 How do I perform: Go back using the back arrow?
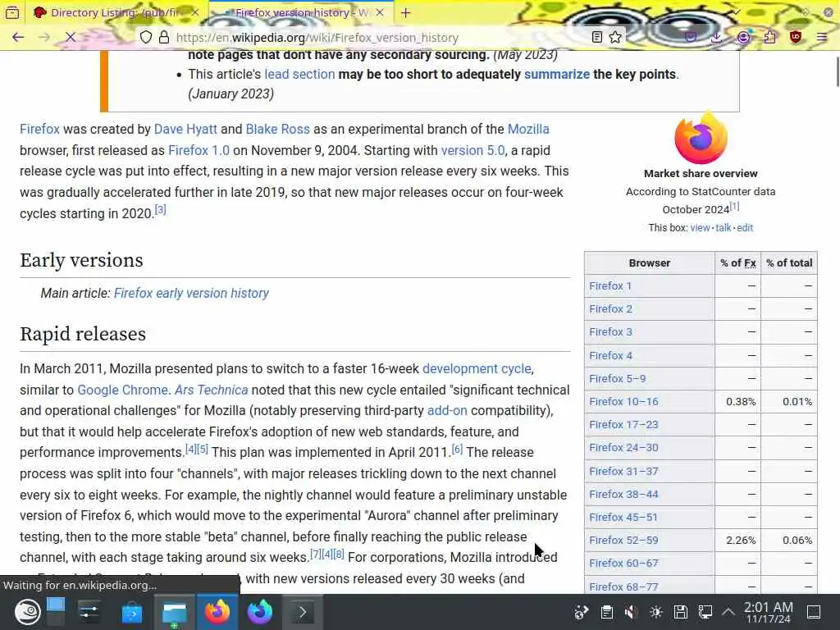click(x=18, y=37)
